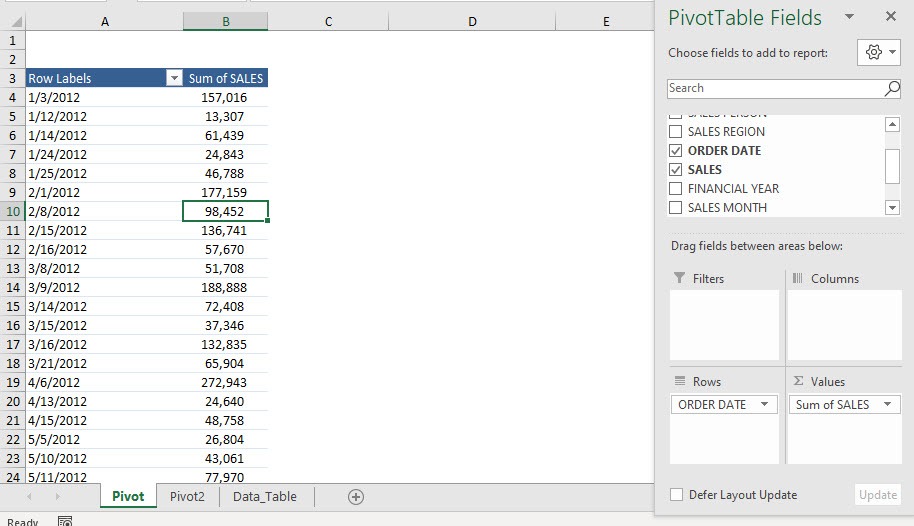Select cell with date 1/3/2012

pos(104,97)
